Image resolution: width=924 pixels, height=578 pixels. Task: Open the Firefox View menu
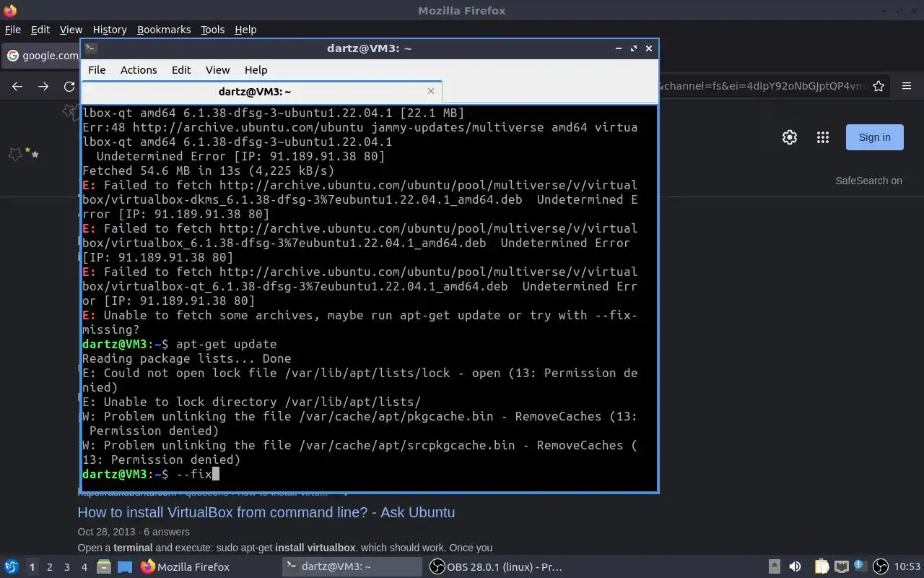pos(71,30)
